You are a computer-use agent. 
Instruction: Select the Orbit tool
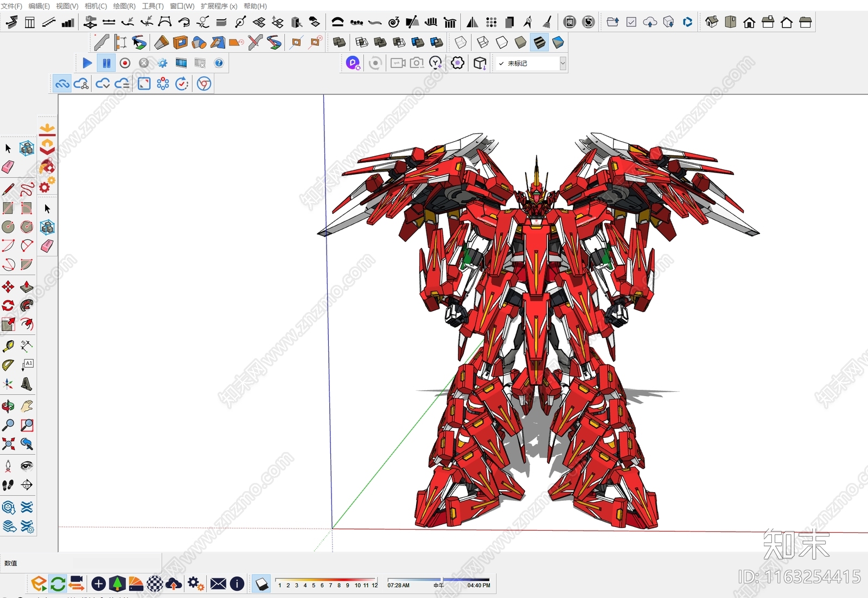[x=8, y=406]
